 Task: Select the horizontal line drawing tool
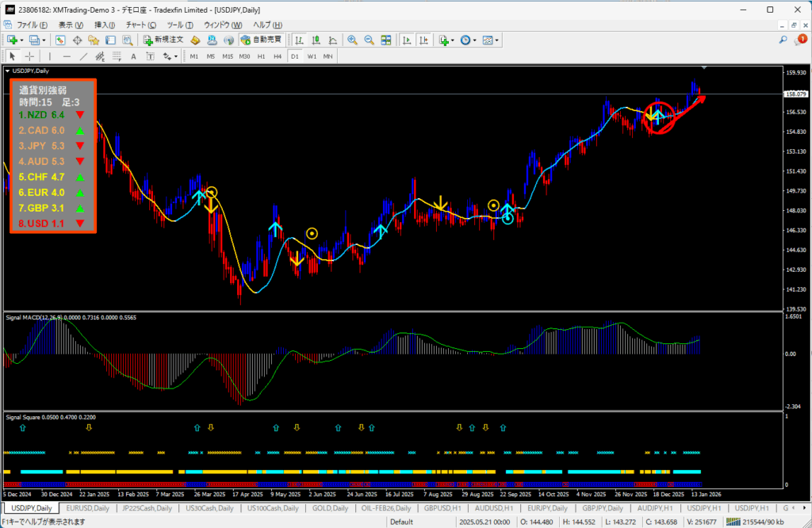coord(67,56)
